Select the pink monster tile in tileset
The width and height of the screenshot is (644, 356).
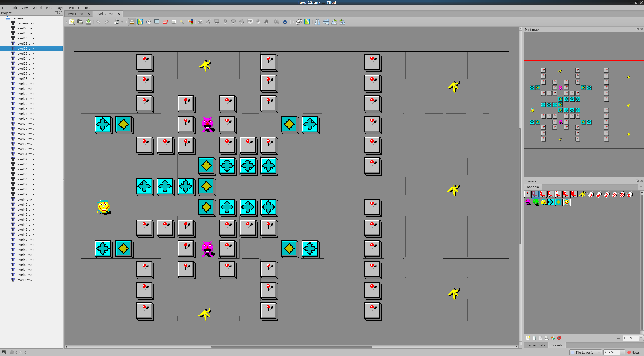tap(528, 202)
